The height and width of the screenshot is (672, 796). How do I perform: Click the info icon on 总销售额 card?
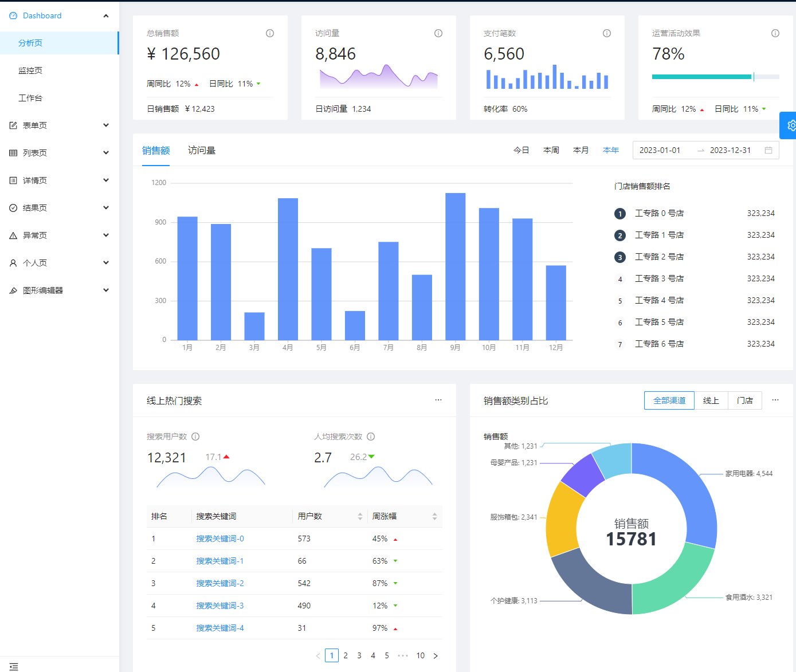270,33
